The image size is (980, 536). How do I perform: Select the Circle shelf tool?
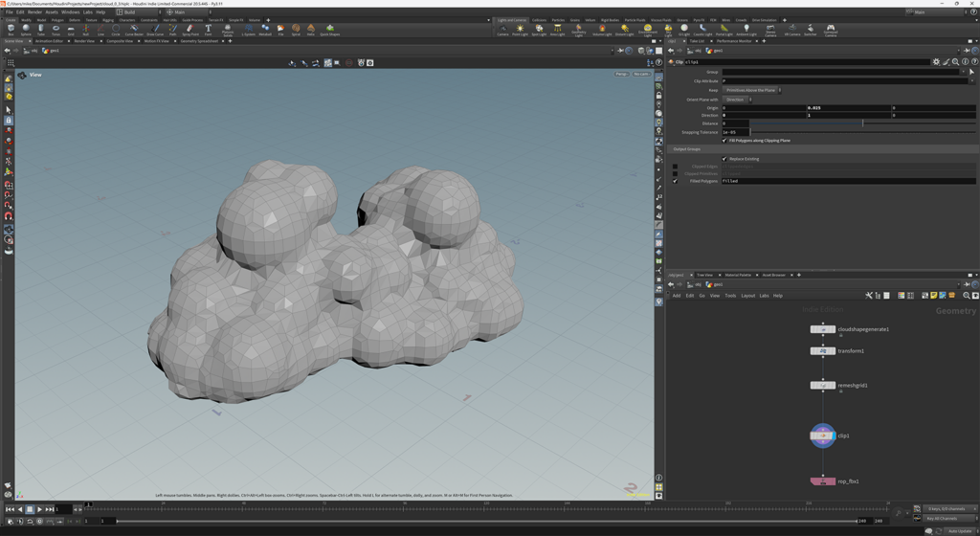[116, 30]
